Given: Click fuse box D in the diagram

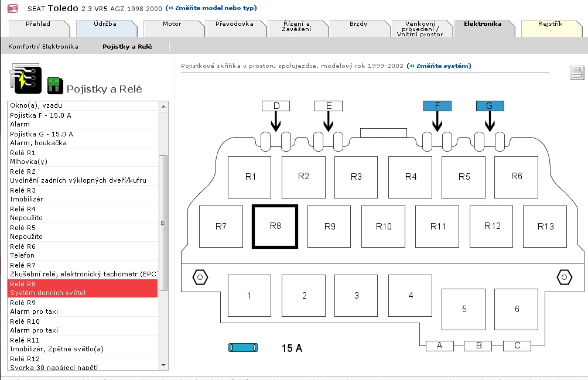Looking at the screenshot, I should point(276,106).
